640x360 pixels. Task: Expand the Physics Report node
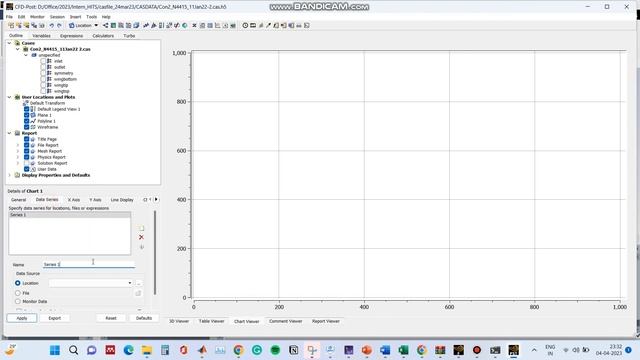(x=18, y=157)
